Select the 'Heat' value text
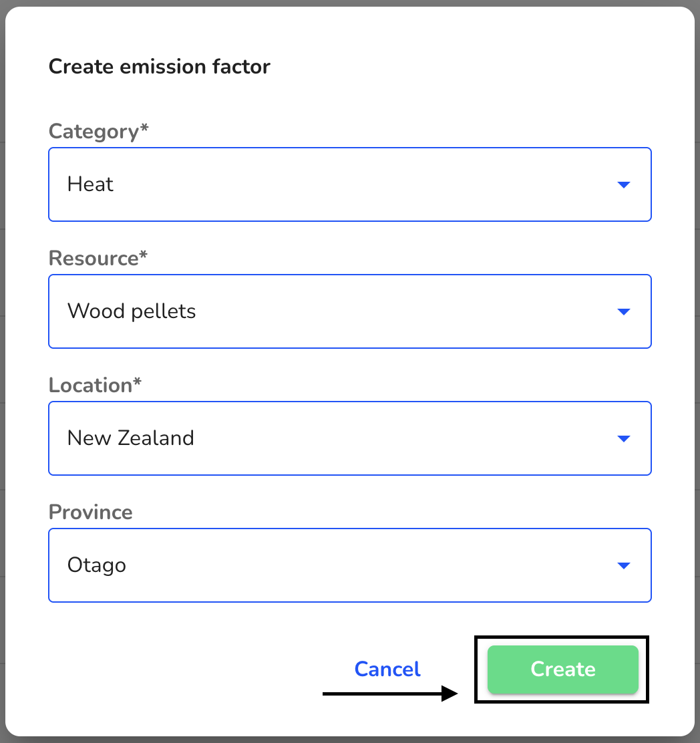 pos(90,184)
